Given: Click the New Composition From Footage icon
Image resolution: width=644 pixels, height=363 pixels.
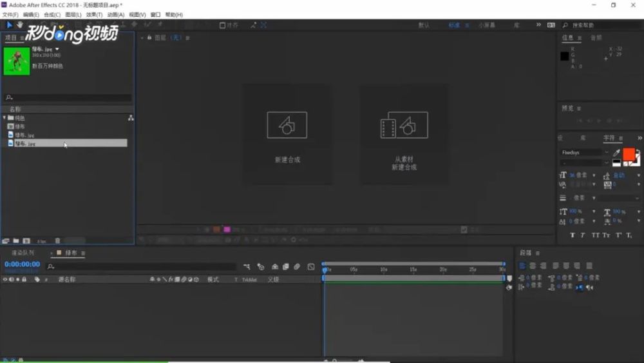Looking at the screenshot, I should click(404, 125).
